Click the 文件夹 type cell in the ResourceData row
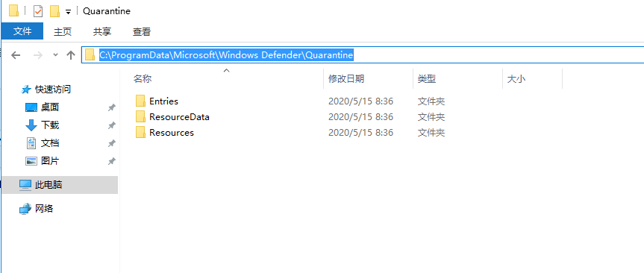Image resolution: width=644 pixels, height=273 pixels. (x=431, y=117)
